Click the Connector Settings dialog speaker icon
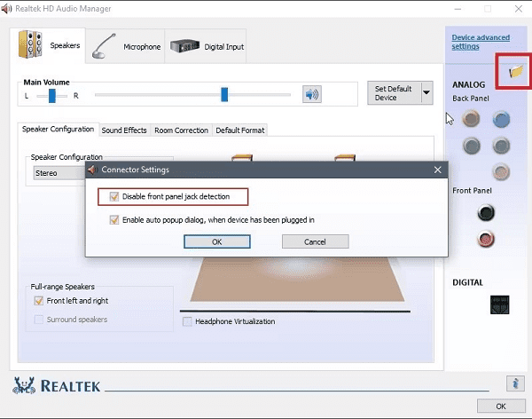This screenshot has height=419, width=532. [92, 170]
